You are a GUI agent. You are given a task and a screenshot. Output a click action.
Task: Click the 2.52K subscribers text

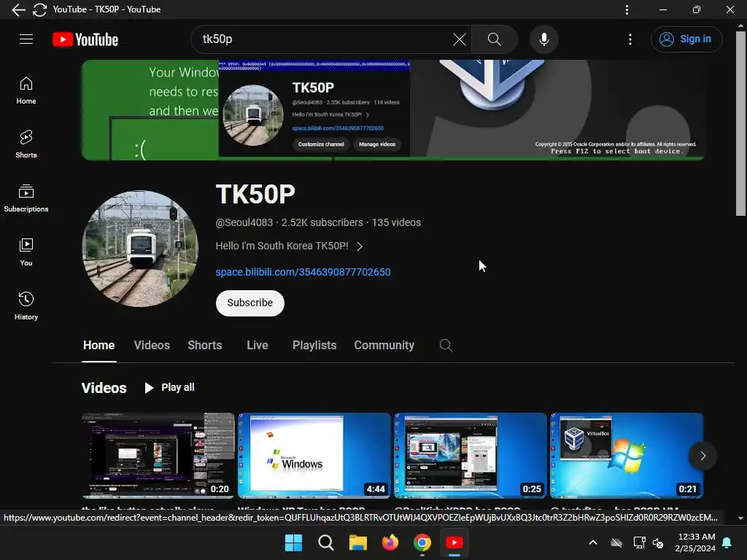pos(322,222)
